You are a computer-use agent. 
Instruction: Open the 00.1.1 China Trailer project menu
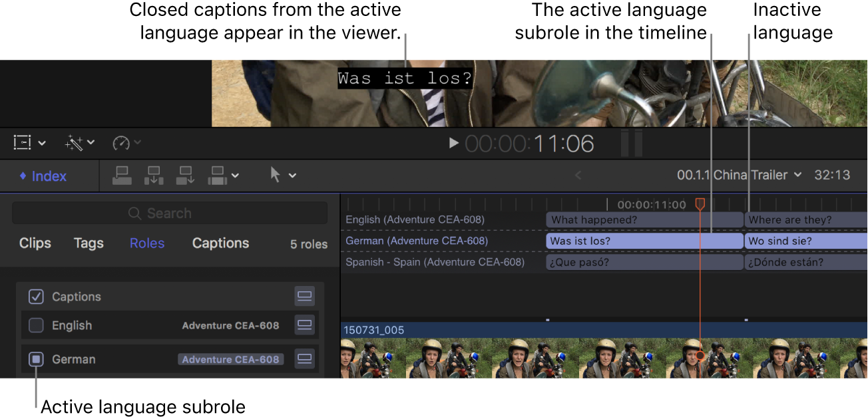click(741, 175)
